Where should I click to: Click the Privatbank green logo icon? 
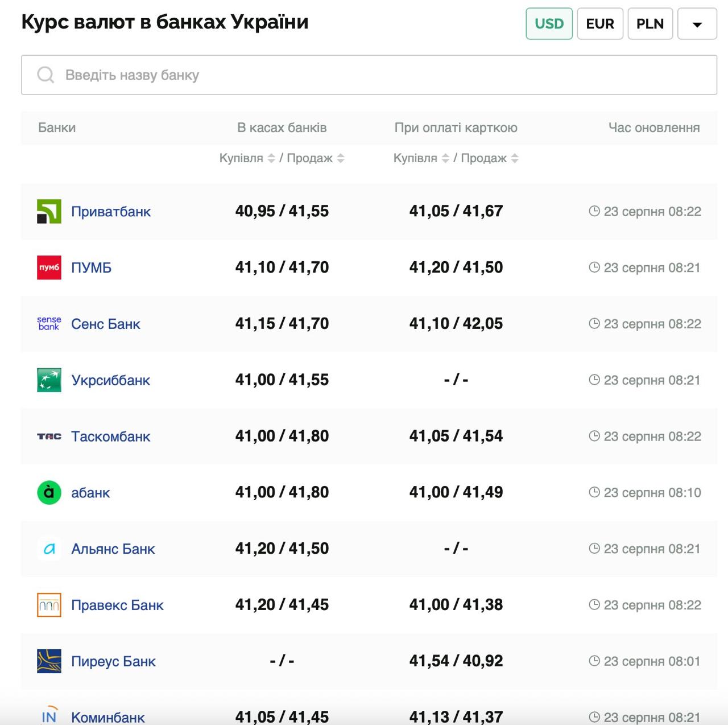coord(49,212)
